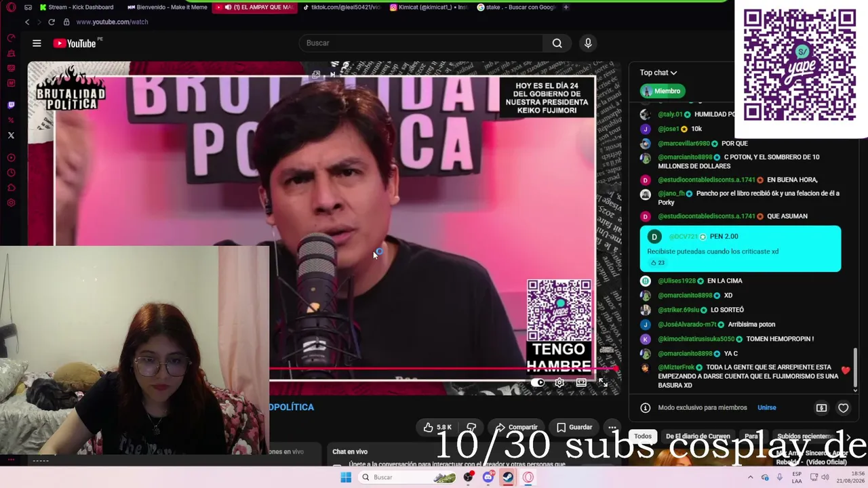The width and height of the screenshot is (868, 488).
Task: Open the @DCV721 PEN 2.00 Super Chat
Action: point(741,249)
